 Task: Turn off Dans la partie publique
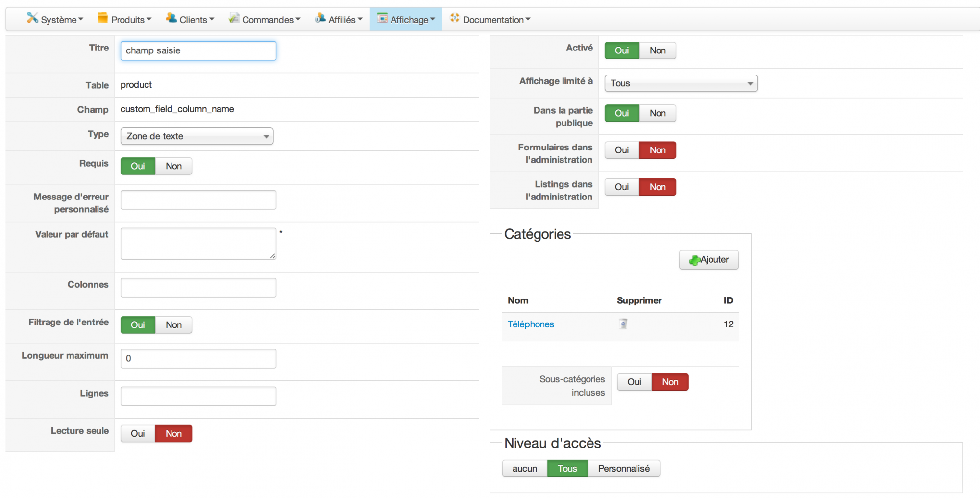(658, 113)
